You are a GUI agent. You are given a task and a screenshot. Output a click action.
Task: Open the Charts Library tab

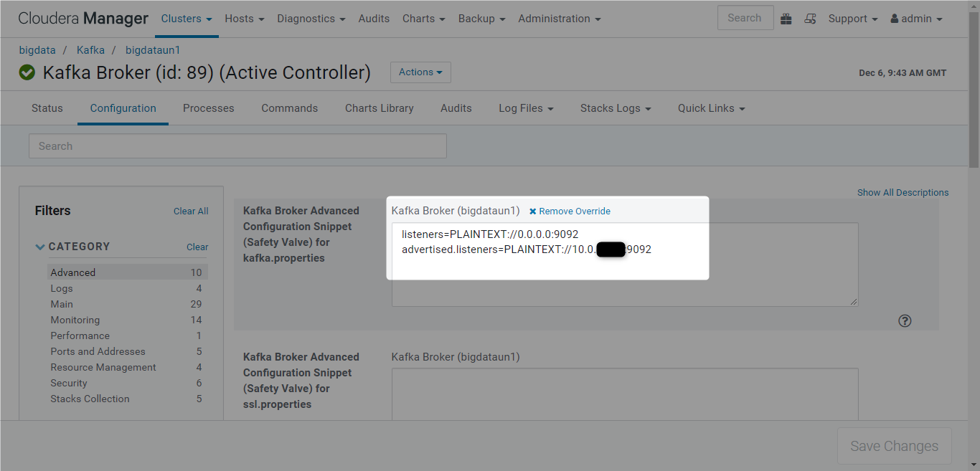click(379, 108)
